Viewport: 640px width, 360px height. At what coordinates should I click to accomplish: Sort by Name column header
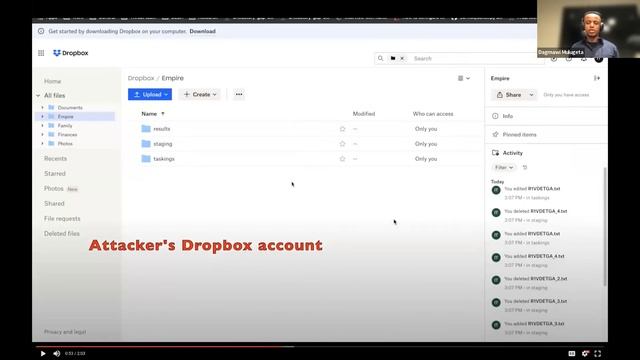point(149,114)
